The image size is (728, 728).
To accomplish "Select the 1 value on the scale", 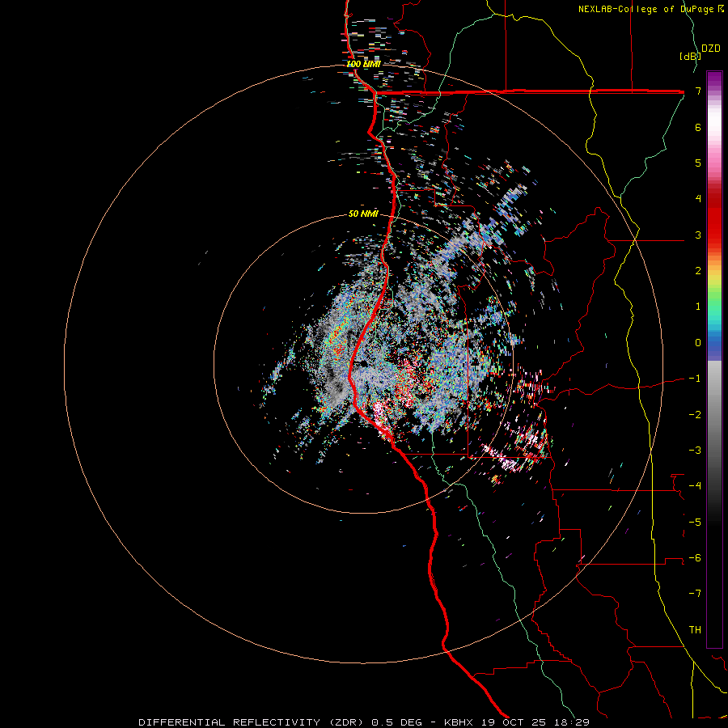I will pos(698,307).
